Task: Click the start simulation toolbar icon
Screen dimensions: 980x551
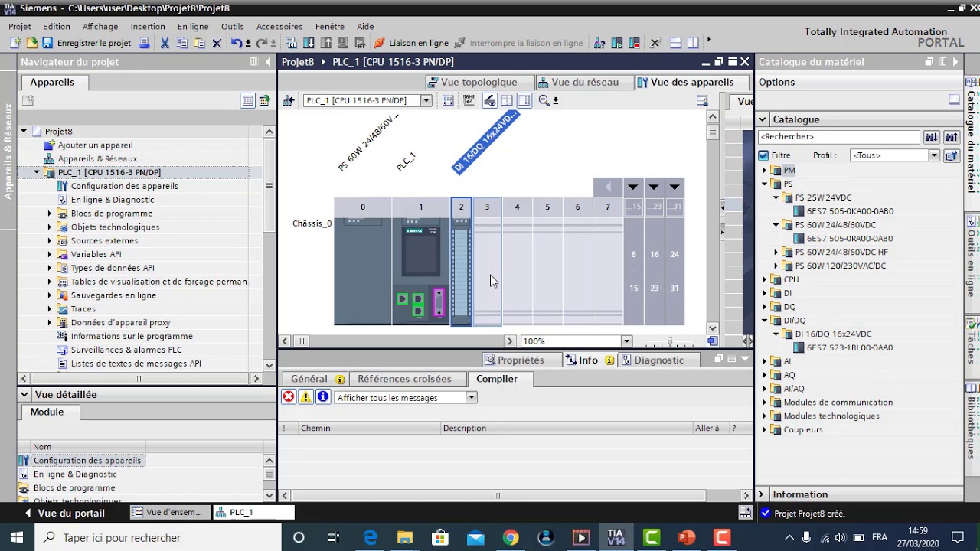Action: 342,44
